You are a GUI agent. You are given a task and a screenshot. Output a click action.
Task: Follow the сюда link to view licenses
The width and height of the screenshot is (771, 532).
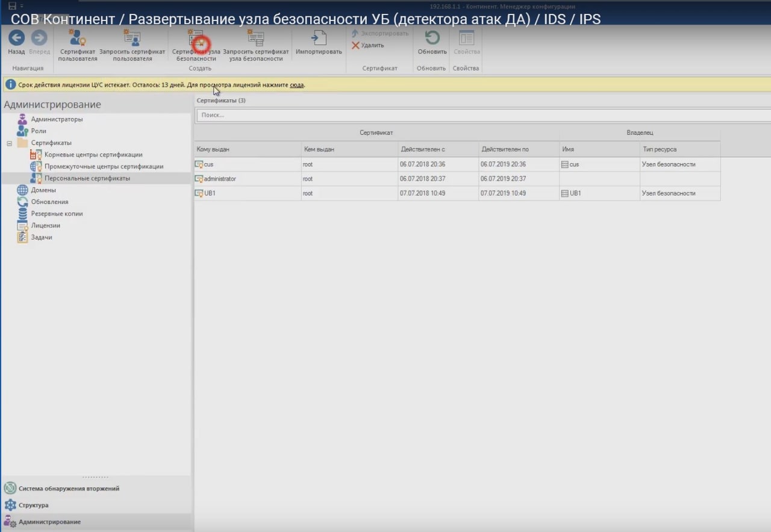coord(296,85)
